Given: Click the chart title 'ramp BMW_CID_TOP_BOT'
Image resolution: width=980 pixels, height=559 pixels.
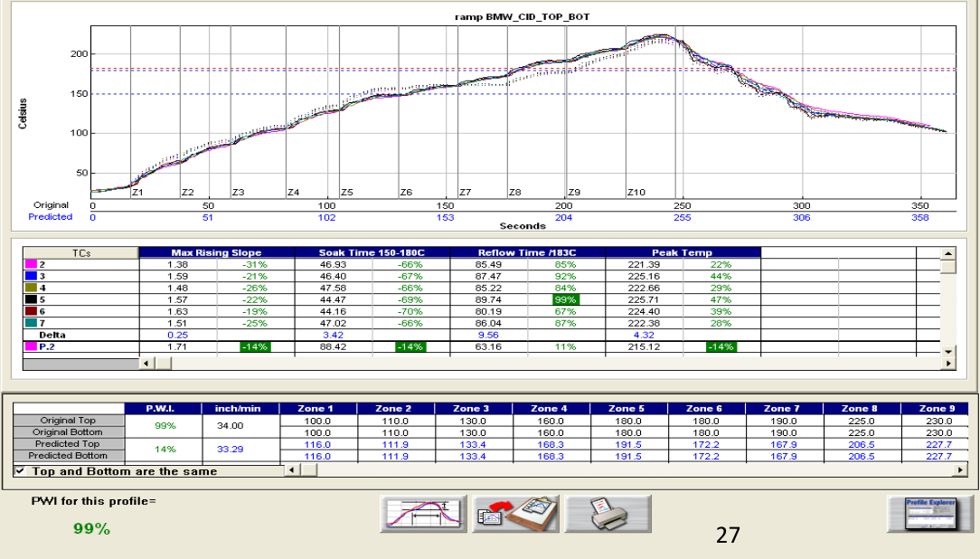Looking at the screenshot, I should coord(522,17).
